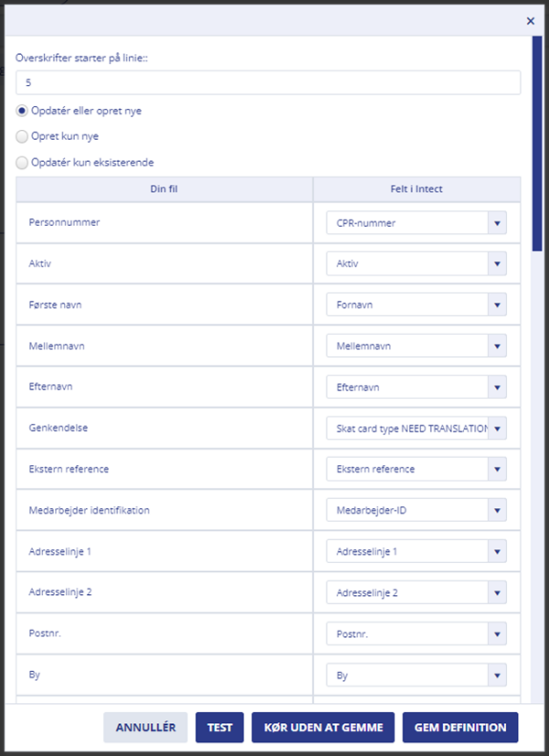This screenshot has height=756, width=549.
Task: Expand Ekstern reference field dropdown
Action: tap(497, 469)
